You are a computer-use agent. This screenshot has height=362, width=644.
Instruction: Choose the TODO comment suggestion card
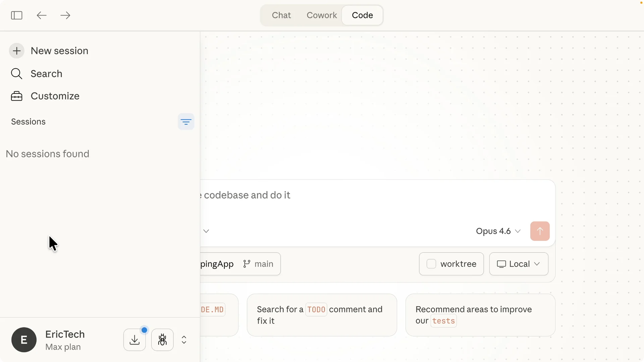(x=322, y=315)
